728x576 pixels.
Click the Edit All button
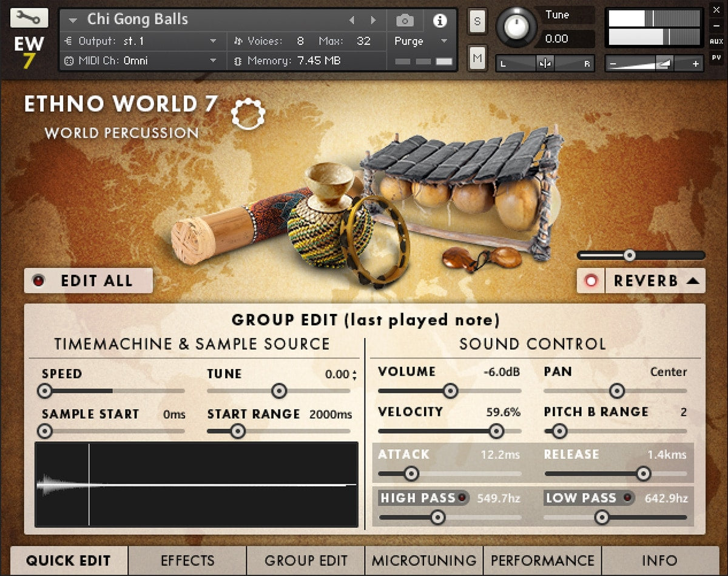[89, 280]
